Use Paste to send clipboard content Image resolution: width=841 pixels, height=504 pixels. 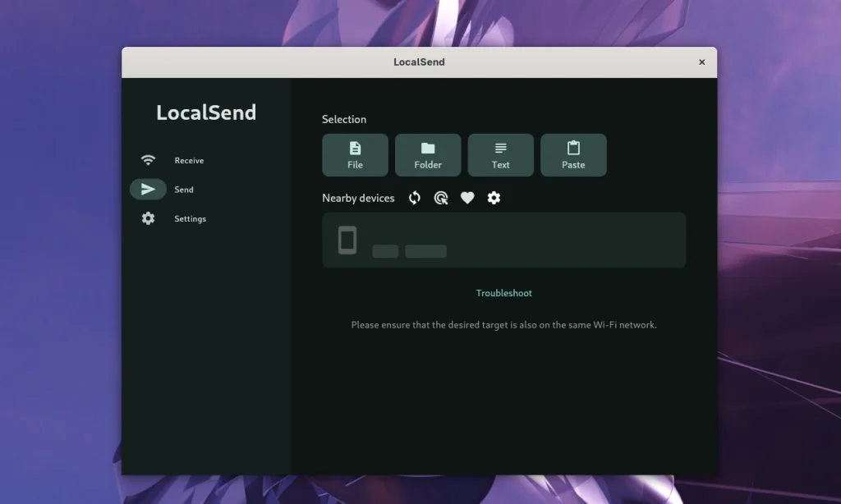point(573,154)
